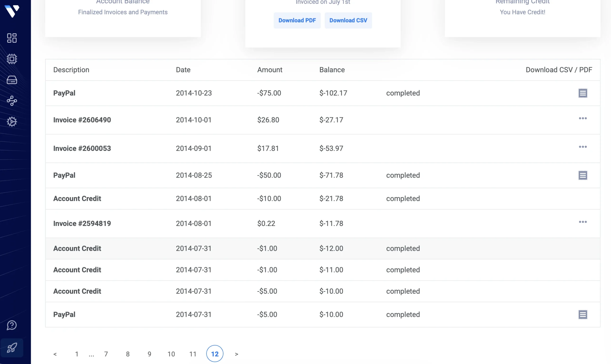Screen dimensions: 611x364
Task: Select the balance $-53.97 cell
Action: (331, 149)
